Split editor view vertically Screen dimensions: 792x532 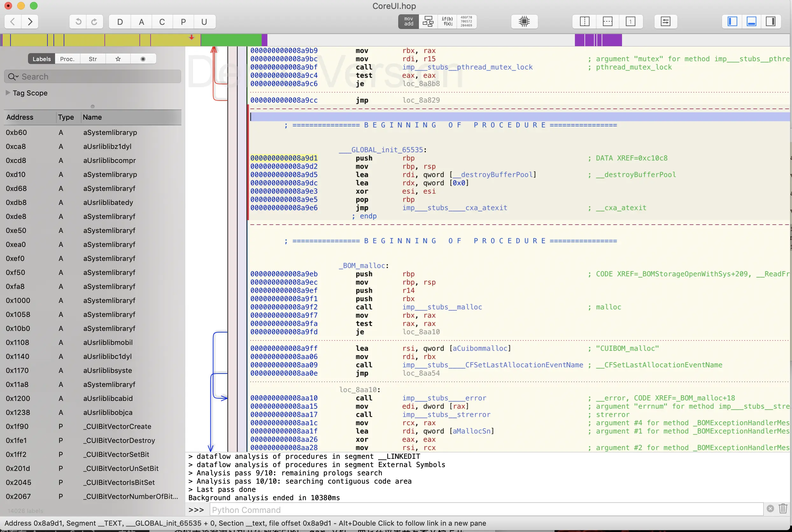[x=584, y=21]
